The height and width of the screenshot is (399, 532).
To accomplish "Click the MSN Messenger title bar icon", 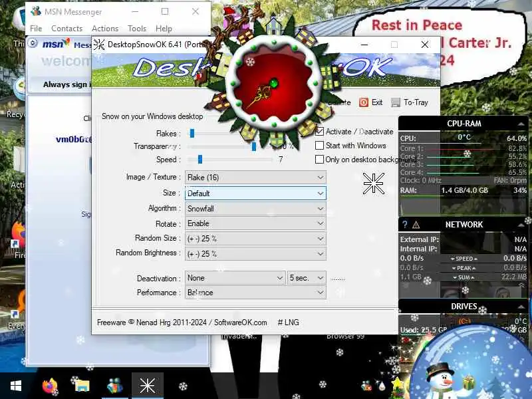I will pos(36,11).
